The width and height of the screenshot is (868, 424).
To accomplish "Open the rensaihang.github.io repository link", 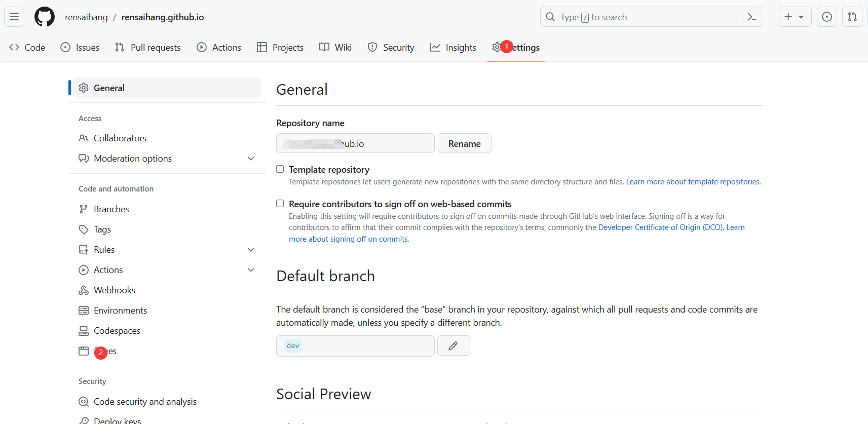I will [163, 17].
